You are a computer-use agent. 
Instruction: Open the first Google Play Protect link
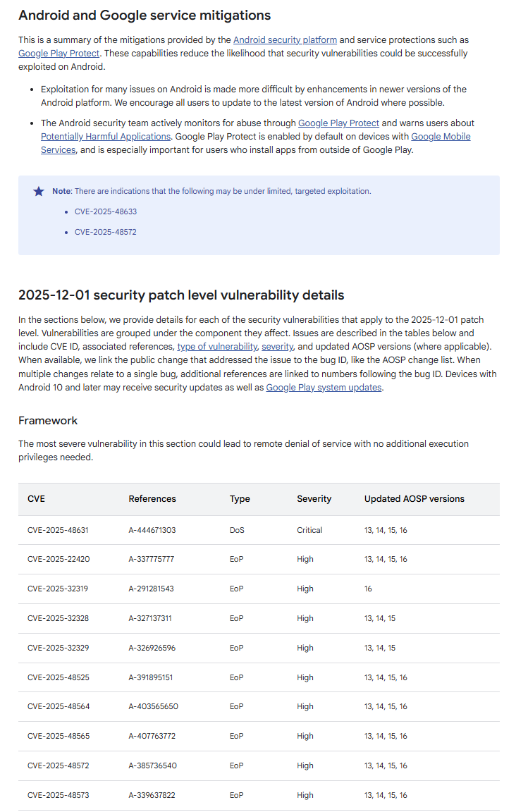[x=59, y=53]
